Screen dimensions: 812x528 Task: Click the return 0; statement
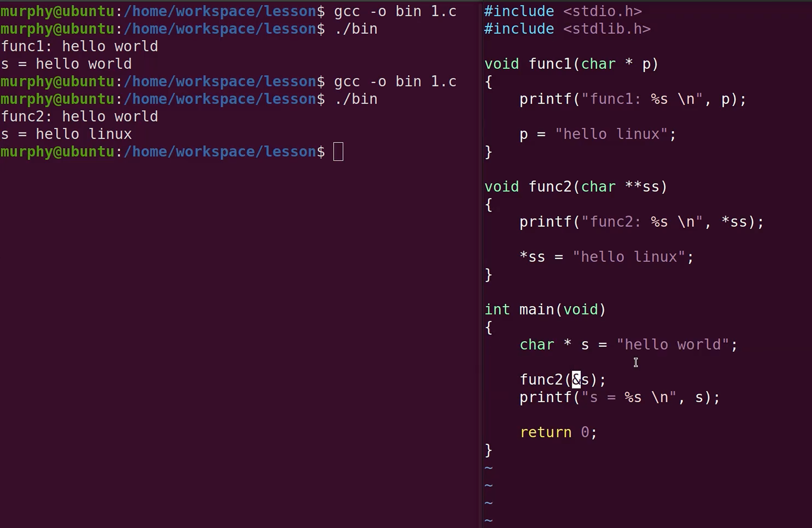(558, 432)
